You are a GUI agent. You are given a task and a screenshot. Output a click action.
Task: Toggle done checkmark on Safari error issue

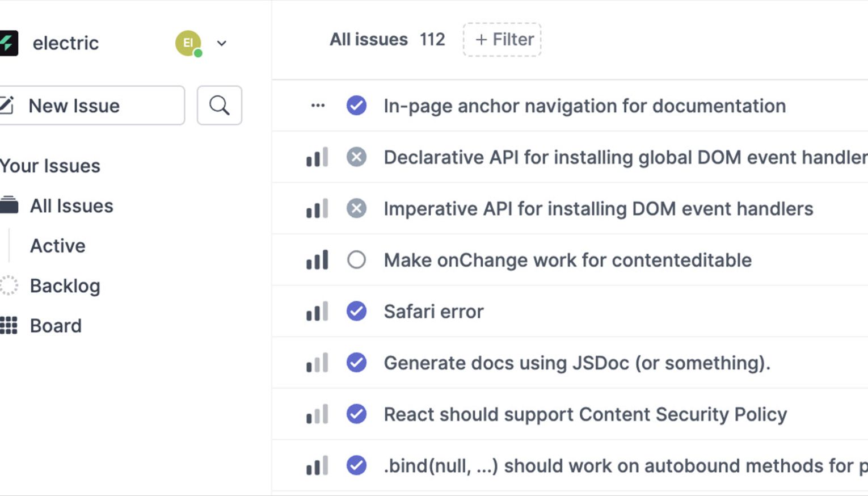(356, 312)
